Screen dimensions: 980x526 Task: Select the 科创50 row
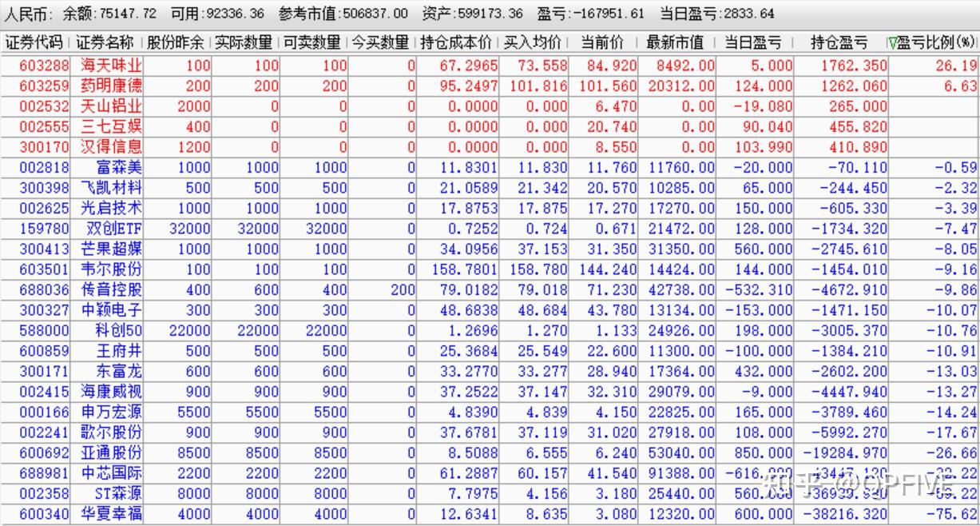(x=490, y=331)
